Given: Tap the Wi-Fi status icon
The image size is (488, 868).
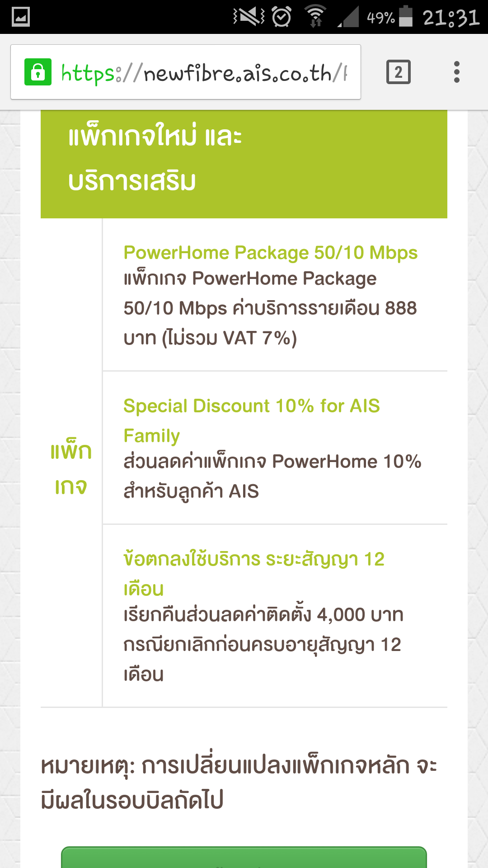Looking at the screenshot, I should click(x=315, y=16).
